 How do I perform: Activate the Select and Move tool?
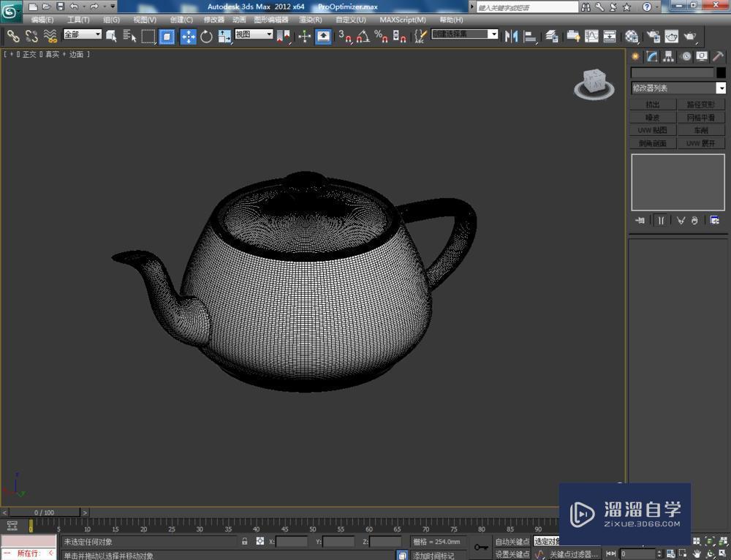click(x=189, y=37)
